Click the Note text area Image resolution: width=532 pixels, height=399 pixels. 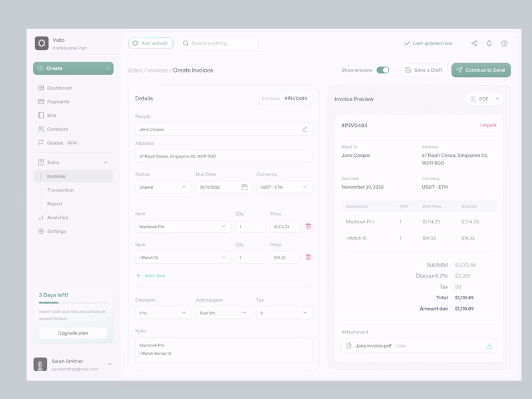click(x=223, y=350)
